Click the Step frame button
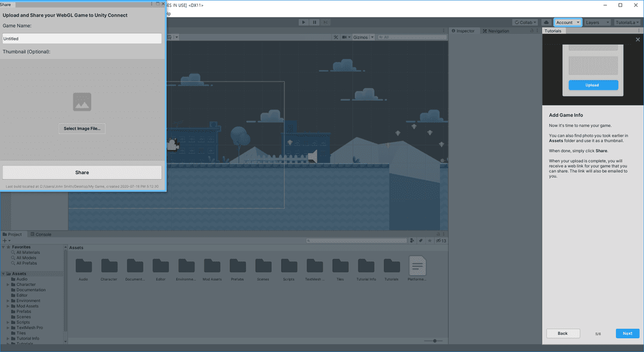Screen dimensions: 644x352 (325, 23)
